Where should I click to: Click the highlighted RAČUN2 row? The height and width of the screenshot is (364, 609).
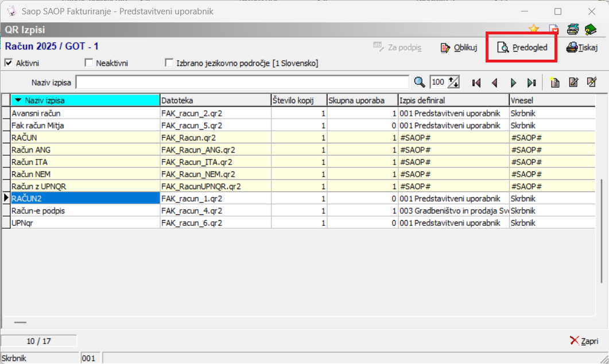[85, 198]
